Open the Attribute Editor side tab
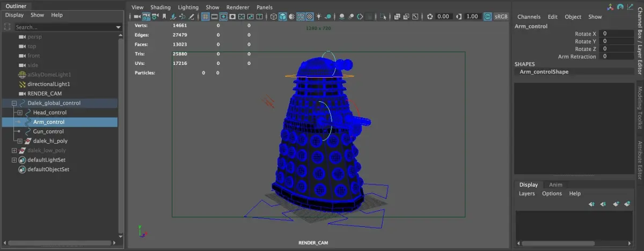Viewport: 644px width, 251px height. [x=640, y=159]
